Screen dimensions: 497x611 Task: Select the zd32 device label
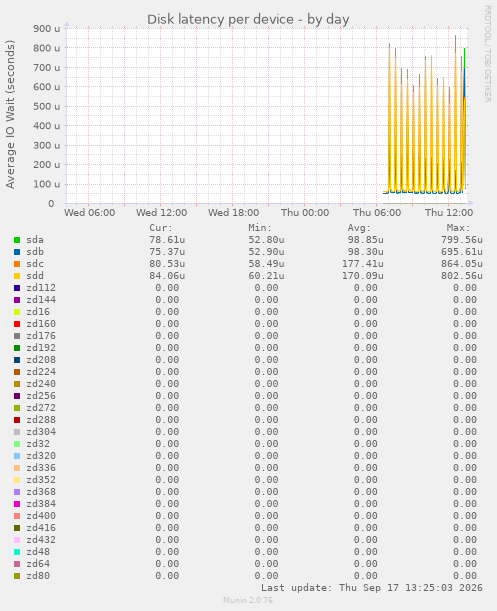38,444
